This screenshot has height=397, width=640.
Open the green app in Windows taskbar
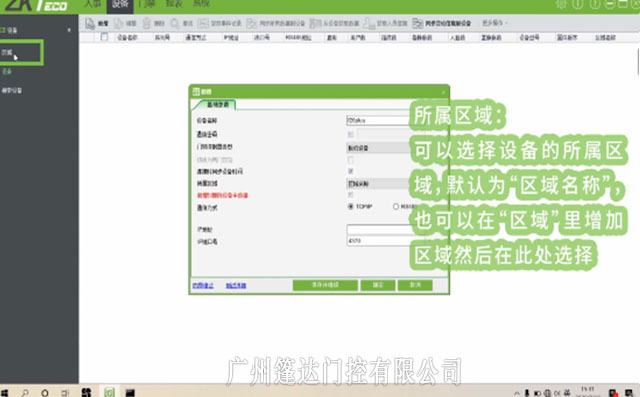click(109, 392)
